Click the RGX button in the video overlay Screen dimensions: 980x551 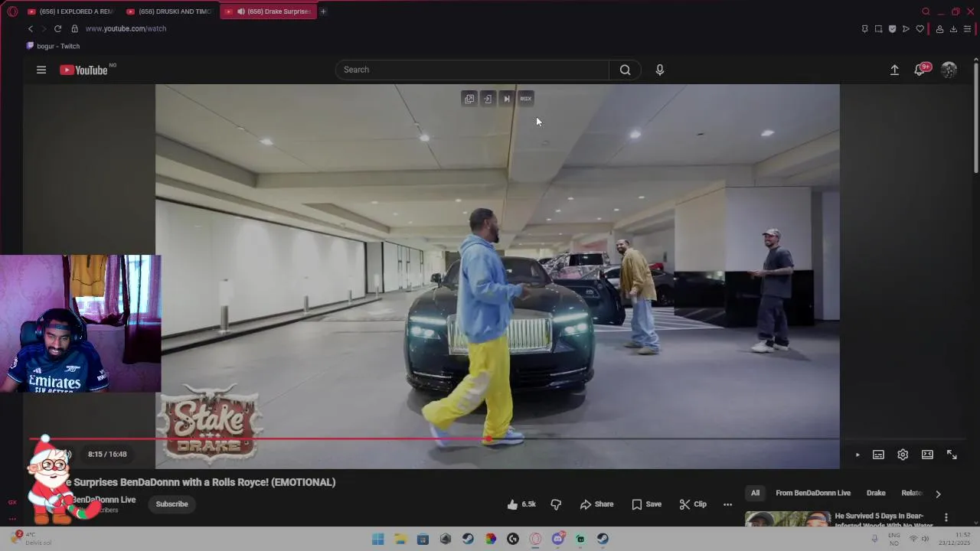(x=525, y=99)
